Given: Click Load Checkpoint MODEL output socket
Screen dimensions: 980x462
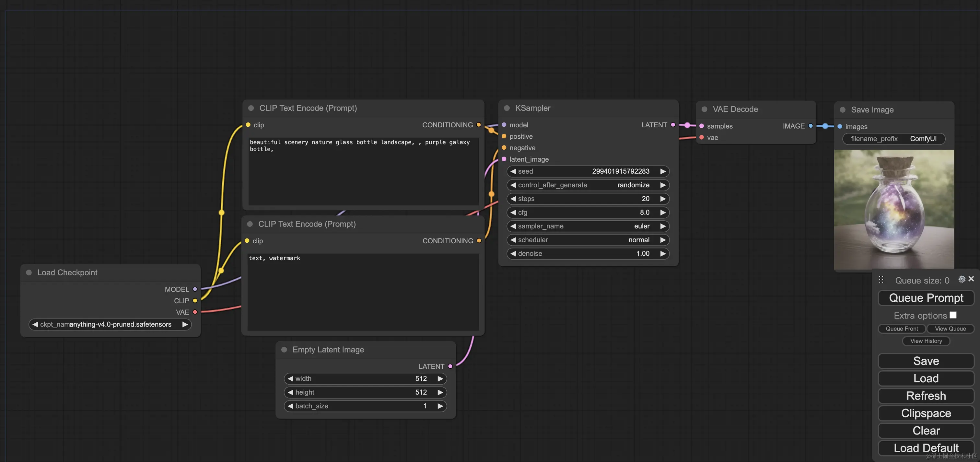Looking at the screenshot, I should (x=195, y=289).
